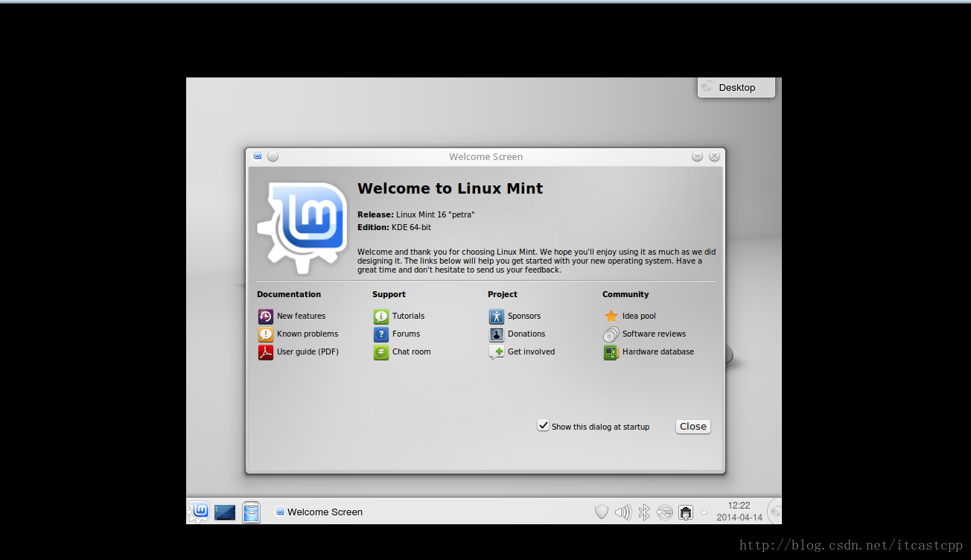Click the Idea pool star icon
Image resolution: width=971 pixels, height=560 pixels.
point(611,316)
